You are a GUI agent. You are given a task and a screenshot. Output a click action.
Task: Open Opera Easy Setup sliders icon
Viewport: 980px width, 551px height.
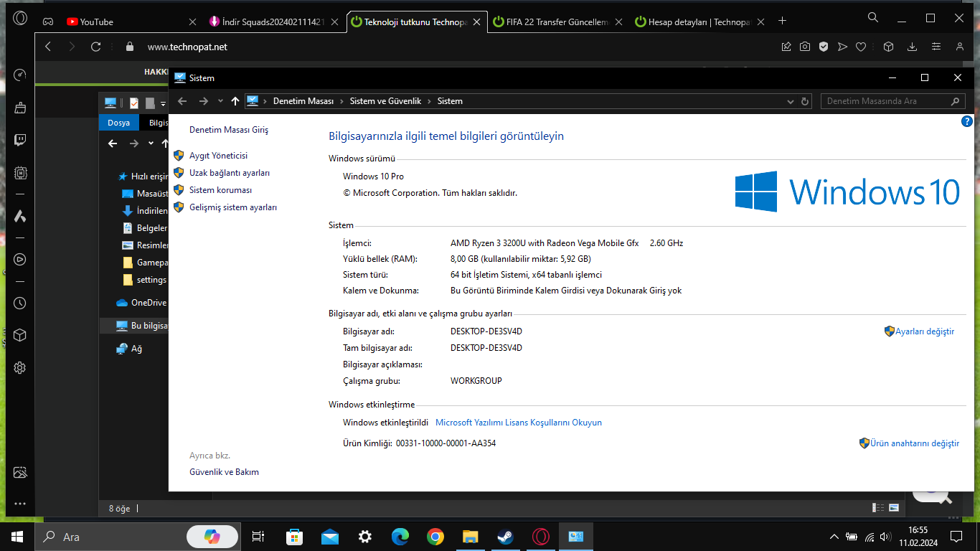coord(936,47)
